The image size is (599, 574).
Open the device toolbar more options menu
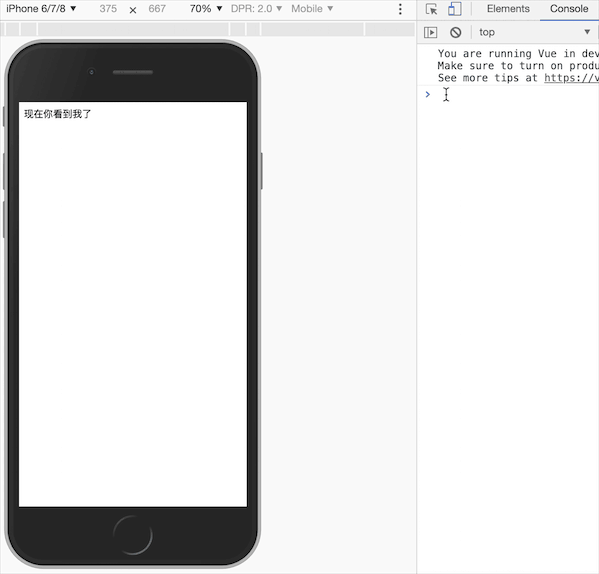400,9
